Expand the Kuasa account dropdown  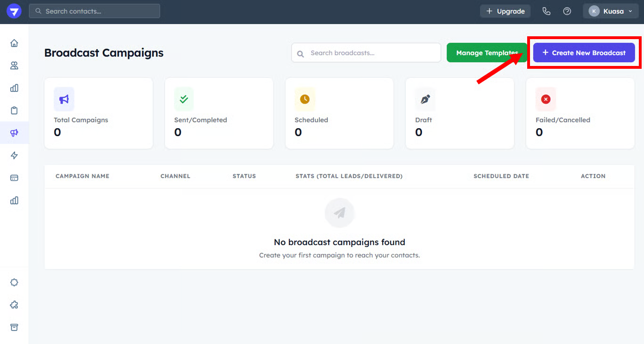click(x=611, y=11)
